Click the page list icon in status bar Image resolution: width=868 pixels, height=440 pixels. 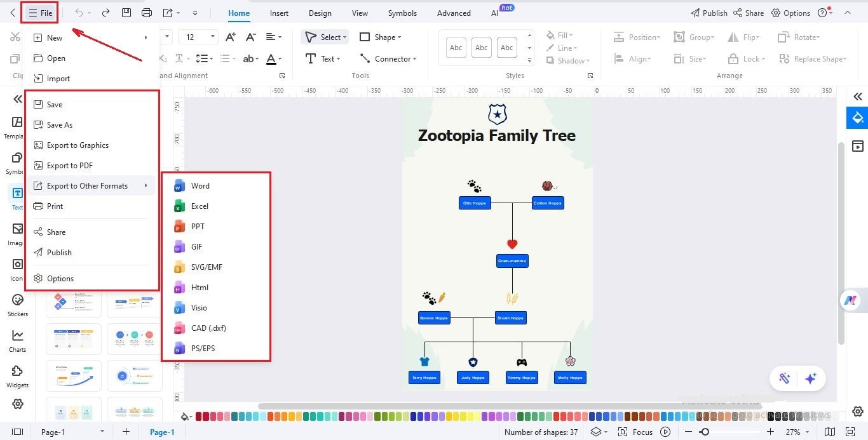[18, 432]
